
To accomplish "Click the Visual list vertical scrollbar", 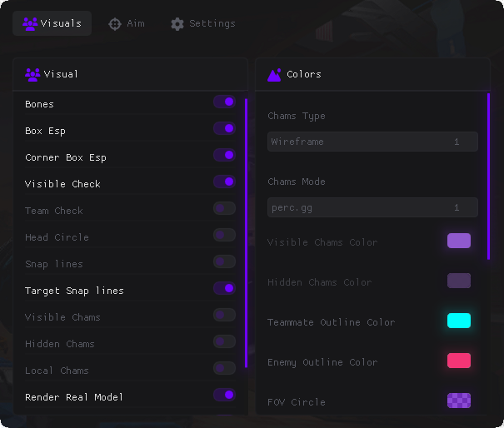I will pyautogui.click(x=246, y=233).
